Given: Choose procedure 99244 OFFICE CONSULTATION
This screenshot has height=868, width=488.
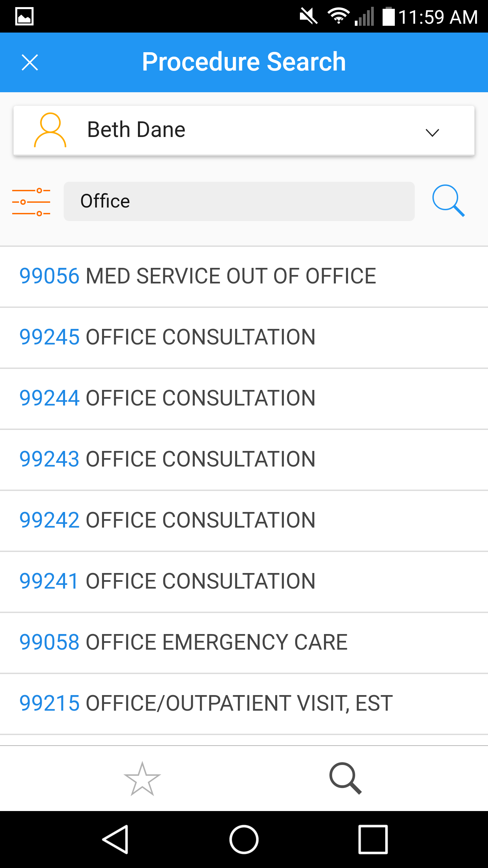Looking at the screenshot, I should 244,399.
